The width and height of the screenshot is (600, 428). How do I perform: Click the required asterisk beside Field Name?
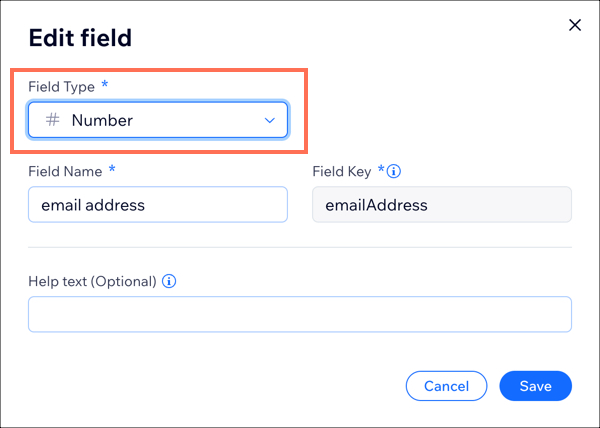112,169
